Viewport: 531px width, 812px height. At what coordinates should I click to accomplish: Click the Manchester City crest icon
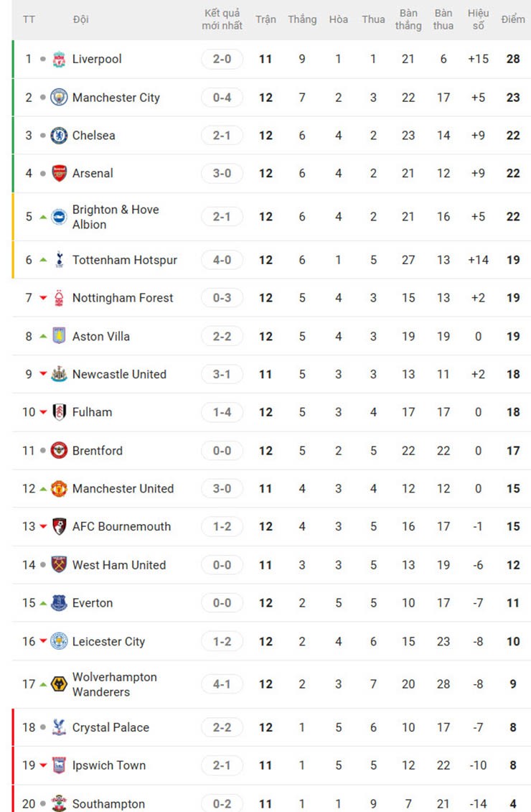tap(59, 97)
